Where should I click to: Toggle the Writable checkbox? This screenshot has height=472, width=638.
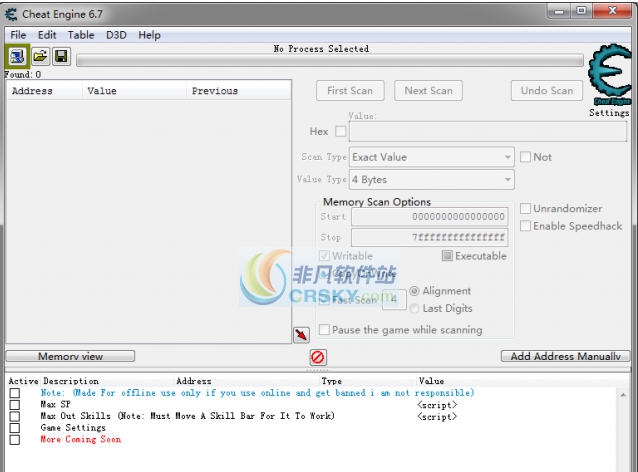point(324,256)
